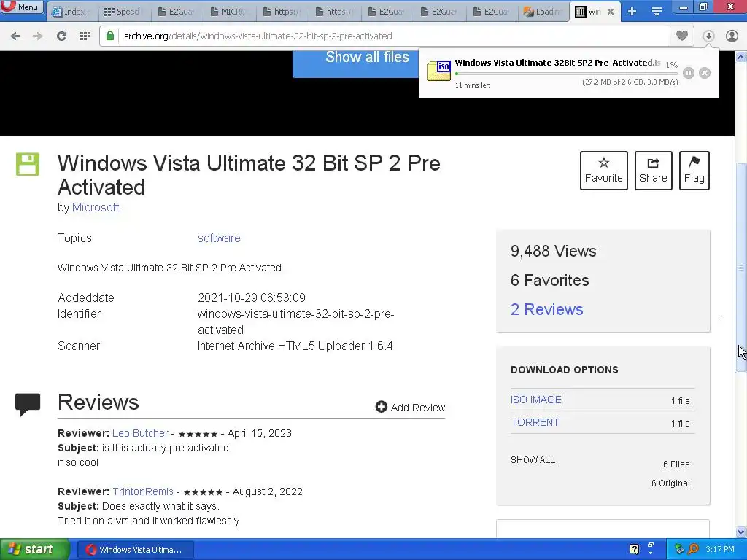Pause the Vista ISO download

(689, 73)
